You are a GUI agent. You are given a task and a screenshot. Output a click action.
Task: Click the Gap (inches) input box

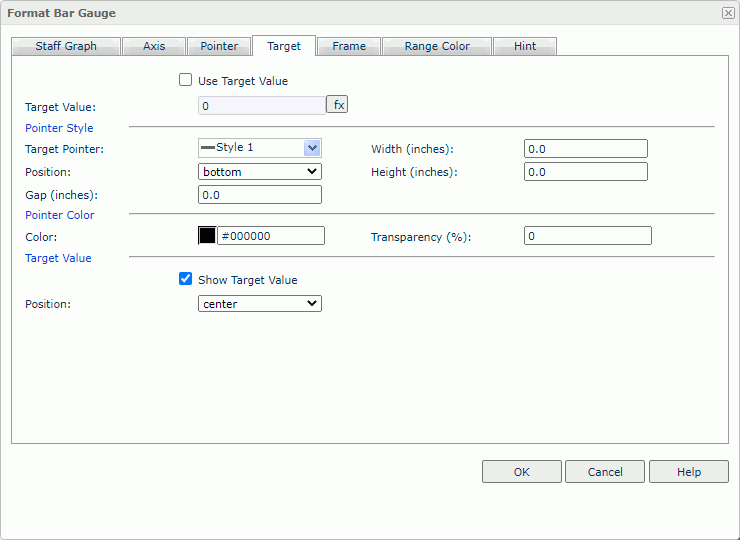point(260,195)
